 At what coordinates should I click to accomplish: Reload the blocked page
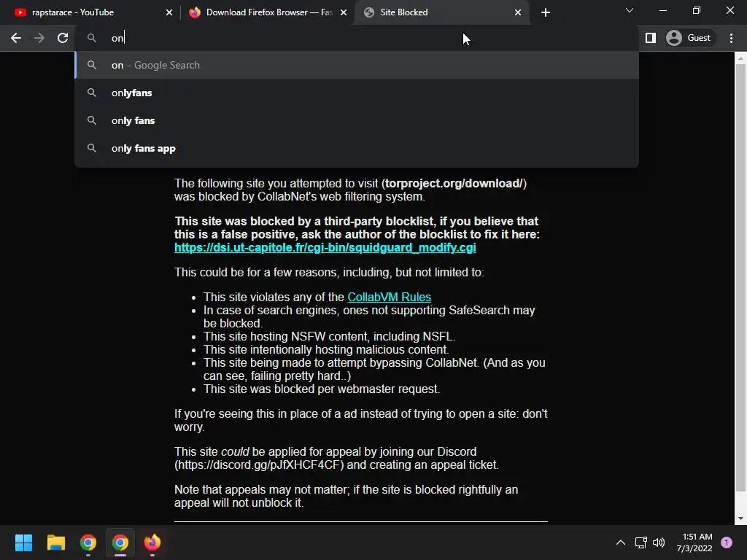[63, 38]
